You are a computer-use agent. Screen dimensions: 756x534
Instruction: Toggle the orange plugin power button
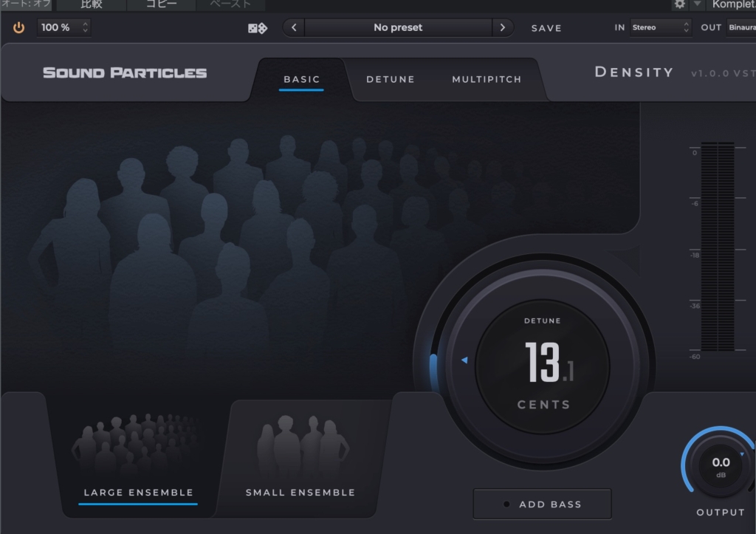18,28
